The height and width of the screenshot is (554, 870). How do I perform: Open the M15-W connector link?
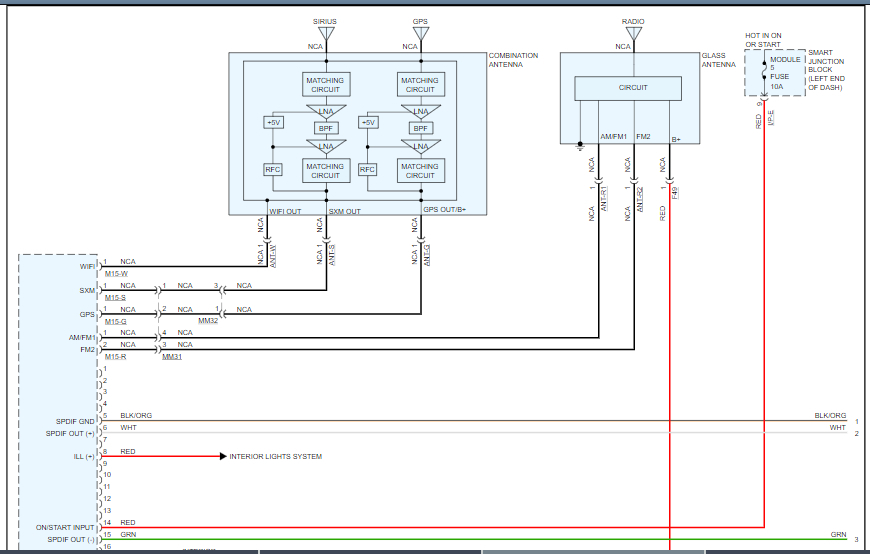click(x=116, y=274)
